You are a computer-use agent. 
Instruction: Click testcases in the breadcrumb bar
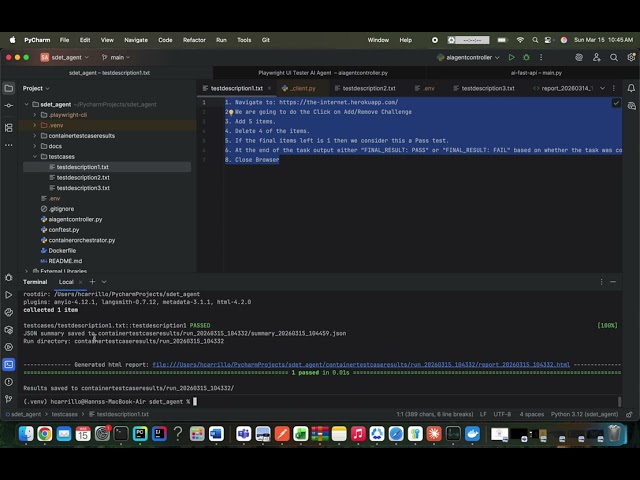(64, 414)
